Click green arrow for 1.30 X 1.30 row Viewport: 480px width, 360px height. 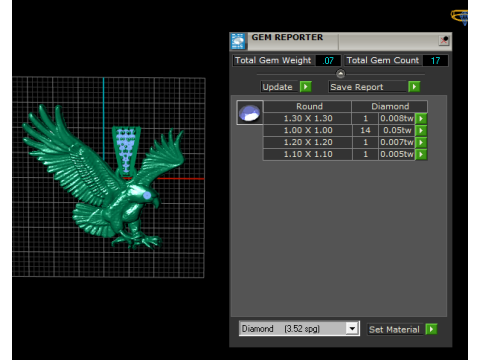tap(421, 118)
